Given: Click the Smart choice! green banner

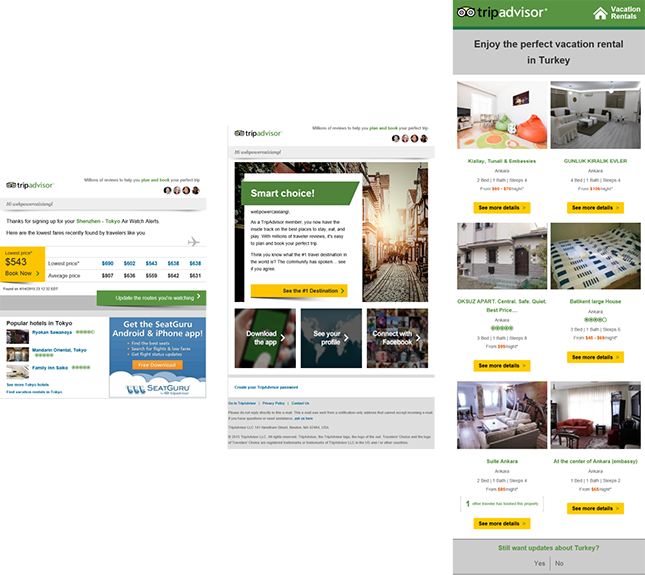Looking at the screenshot, I should point(299,193).
